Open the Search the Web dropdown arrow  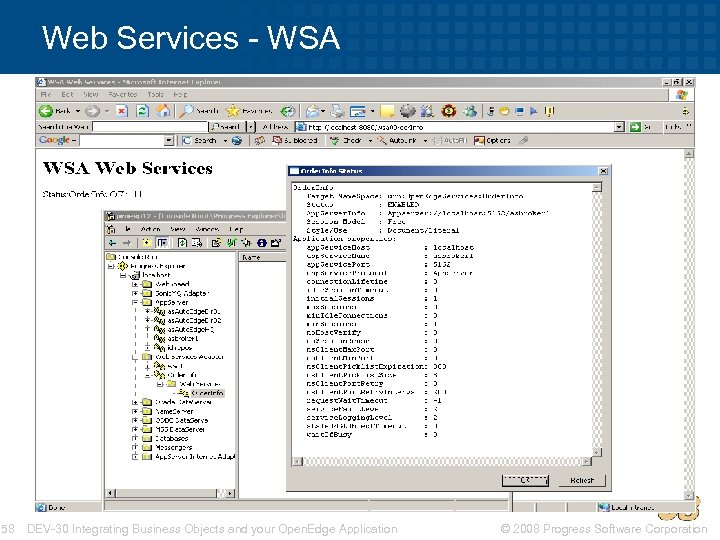pos(251,127)
